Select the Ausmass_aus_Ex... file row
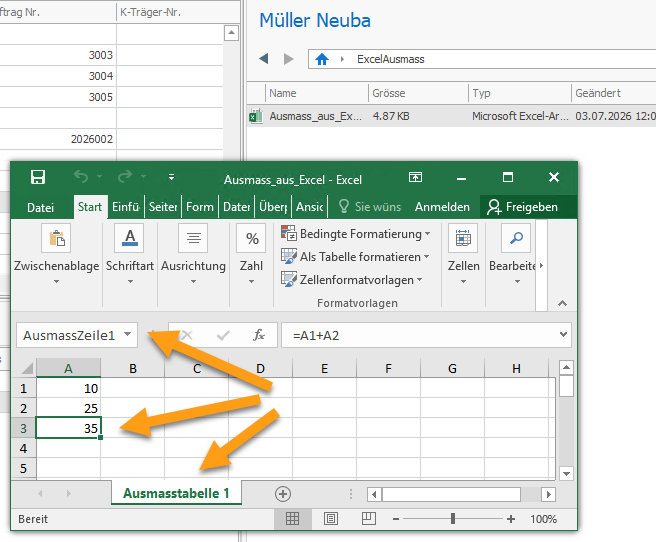This screenshot has width=656, height=542. pos(452,116)
